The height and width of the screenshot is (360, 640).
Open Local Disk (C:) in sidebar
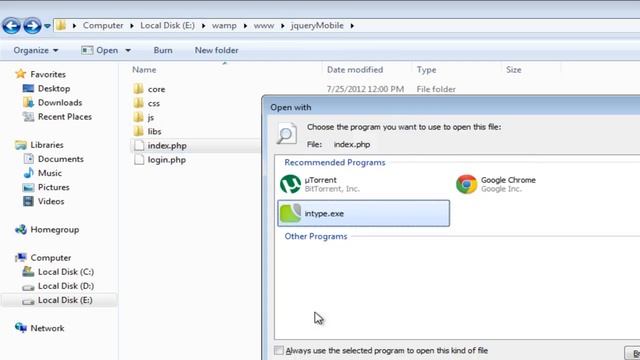(66, 272)
